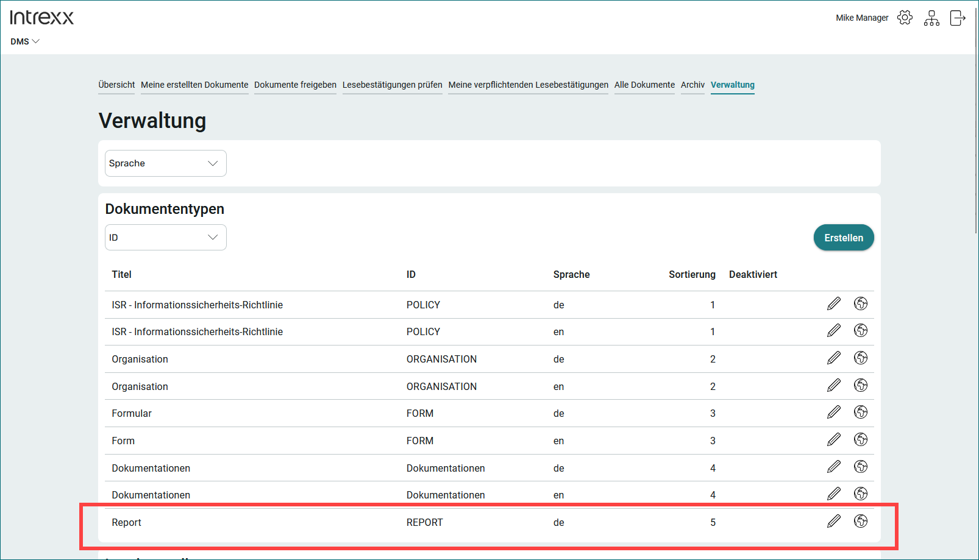Screen dimensions: 979x560
Task: Click the Erstellen button
Action: 844,238
